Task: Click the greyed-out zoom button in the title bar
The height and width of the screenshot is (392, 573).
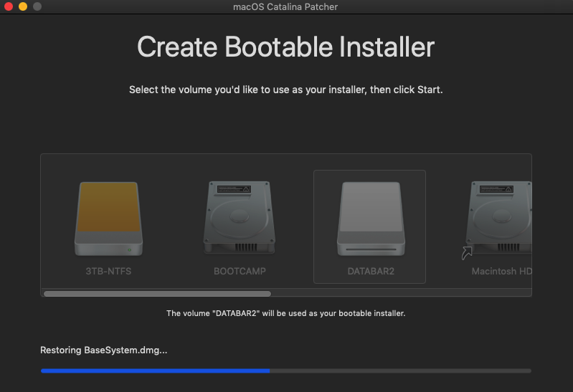Action: (37, 6)
